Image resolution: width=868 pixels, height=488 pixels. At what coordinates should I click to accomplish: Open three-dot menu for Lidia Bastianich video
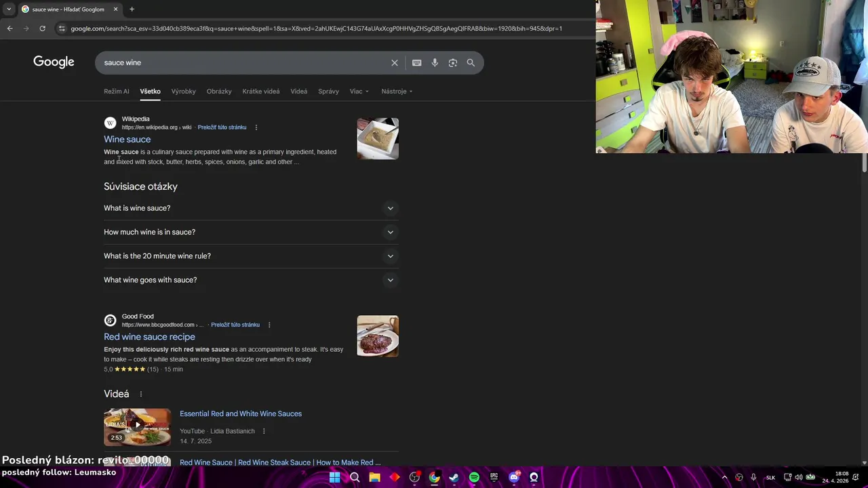pyautogui.click(x=264, y=431)
